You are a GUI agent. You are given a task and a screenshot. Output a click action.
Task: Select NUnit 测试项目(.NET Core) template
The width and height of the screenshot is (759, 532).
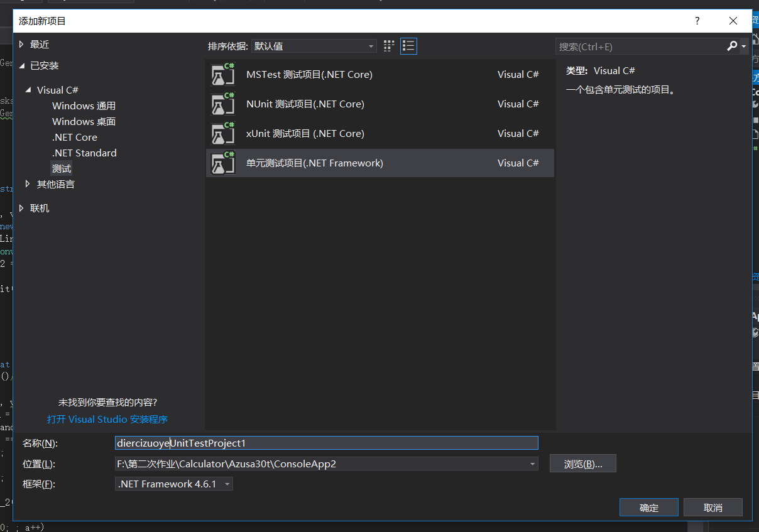tap(379, 104)
